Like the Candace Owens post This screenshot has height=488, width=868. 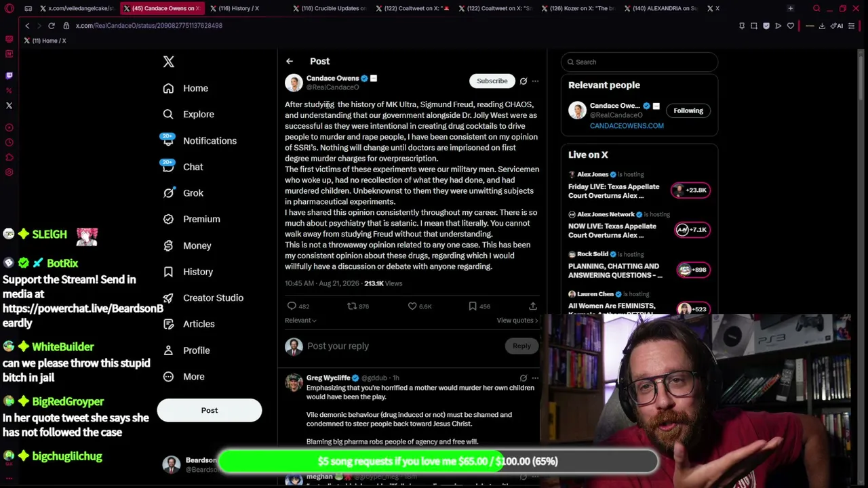(x=412, y=306)
